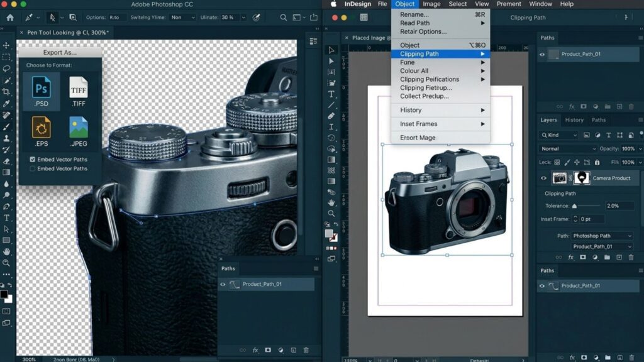The height and width of the screenshot is (362, 644).
Task: Click InDesign fill color swatch
Action: point(328,234)
